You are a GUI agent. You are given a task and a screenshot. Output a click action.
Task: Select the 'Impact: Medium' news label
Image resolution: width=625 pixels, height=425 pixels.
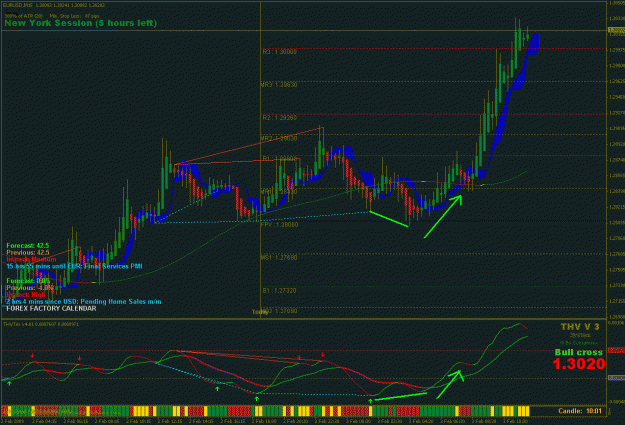[31, 260]
